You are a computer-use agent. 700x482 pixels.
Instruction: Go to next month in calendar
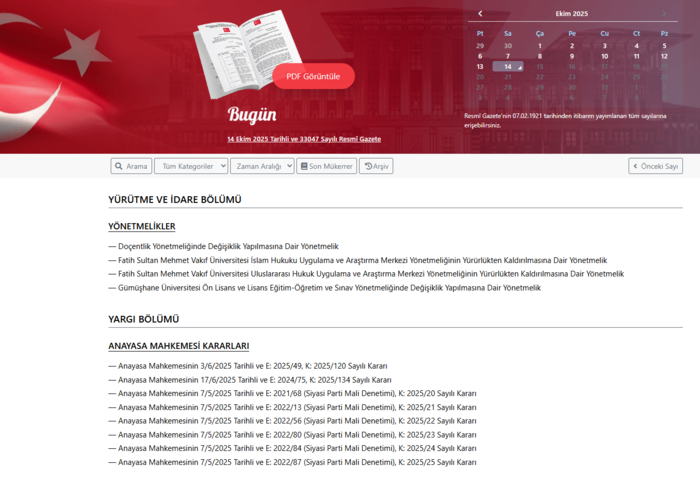point(664,14)
